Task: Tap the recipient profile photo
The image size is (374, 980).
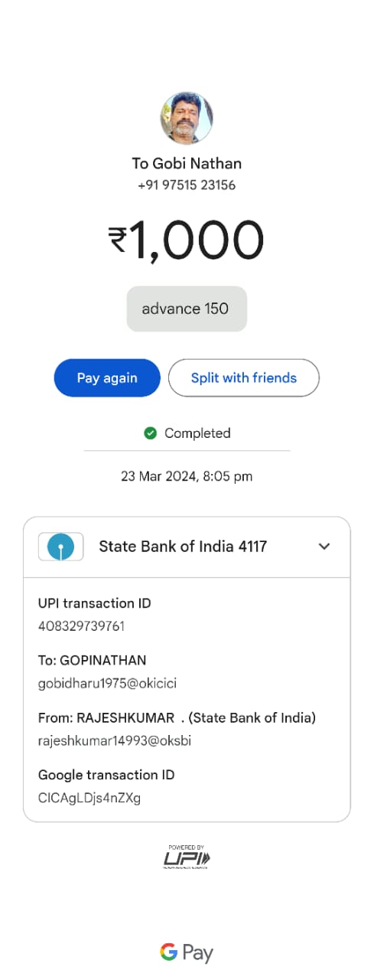Action: click(x=187, y=118)
